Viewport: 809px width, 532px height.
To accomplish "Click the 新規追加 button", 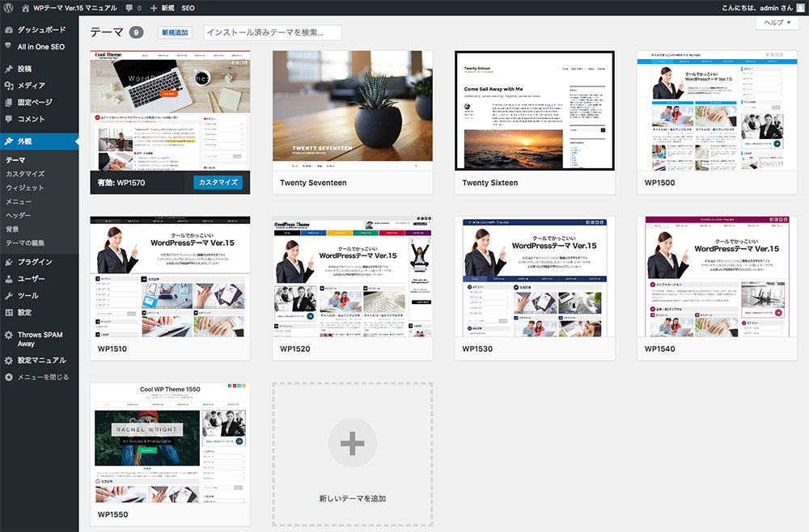I will [175, 32].
